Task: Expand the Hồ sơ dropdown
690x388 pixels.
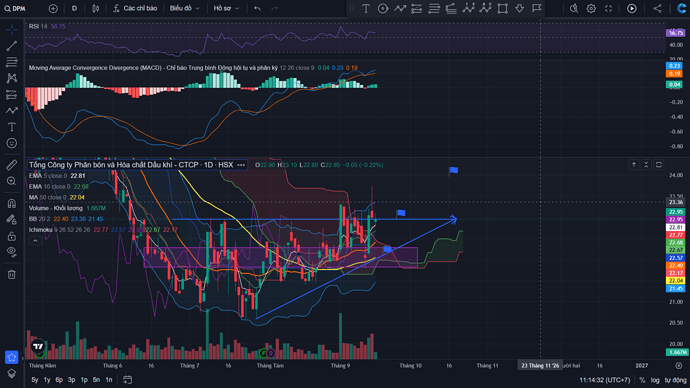Action: [x=226, y=8]
